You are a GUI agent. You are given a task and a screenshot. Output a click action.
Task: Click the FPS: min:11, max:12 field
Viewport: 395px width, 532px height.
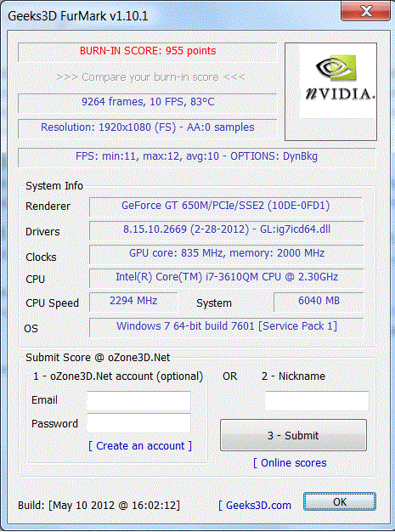click(x=197, y=157)
